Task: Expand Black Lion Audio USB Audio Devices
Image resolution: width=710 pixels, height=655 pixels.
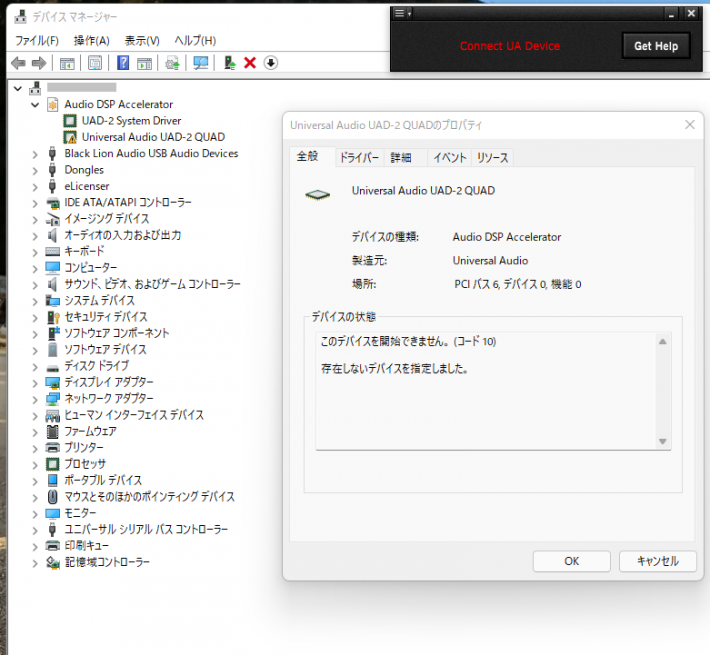Action: 35,154
